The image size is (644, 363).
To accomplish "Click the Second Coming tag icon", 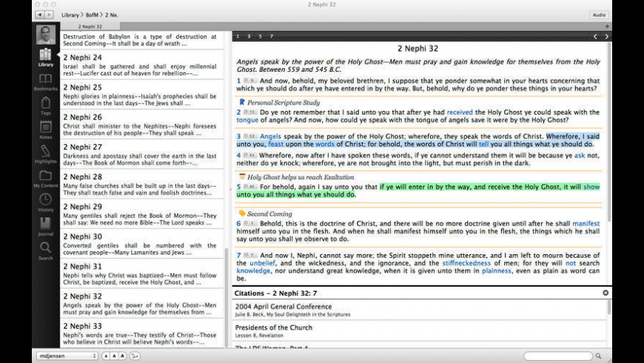I will pos(242,213).
